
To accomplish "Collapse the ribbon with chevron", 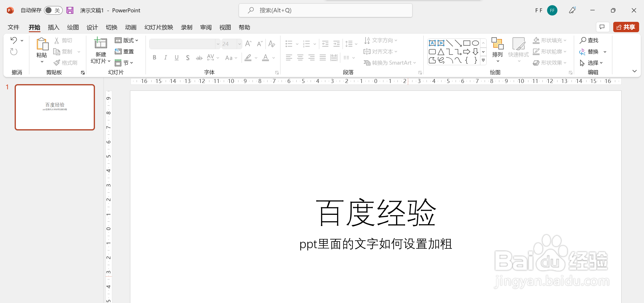I will [635, 71].
